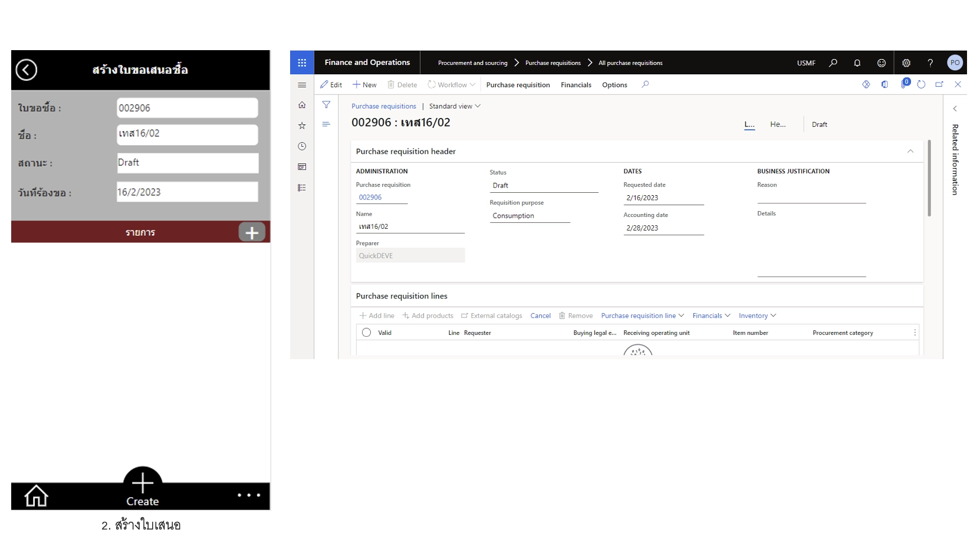This screenshot has width=980, height=559.
Task: Open the app launcher waffle icon
Action: point(302,63)
